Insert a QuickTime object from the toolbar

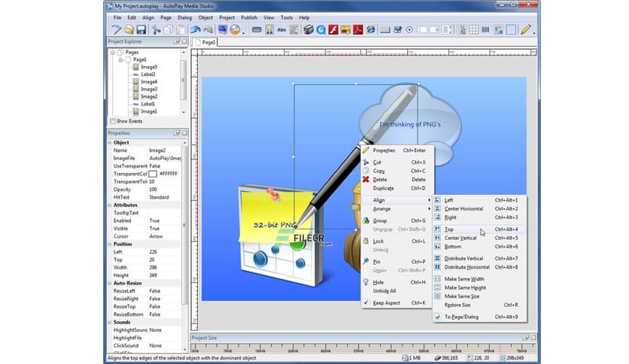(321, 29)
